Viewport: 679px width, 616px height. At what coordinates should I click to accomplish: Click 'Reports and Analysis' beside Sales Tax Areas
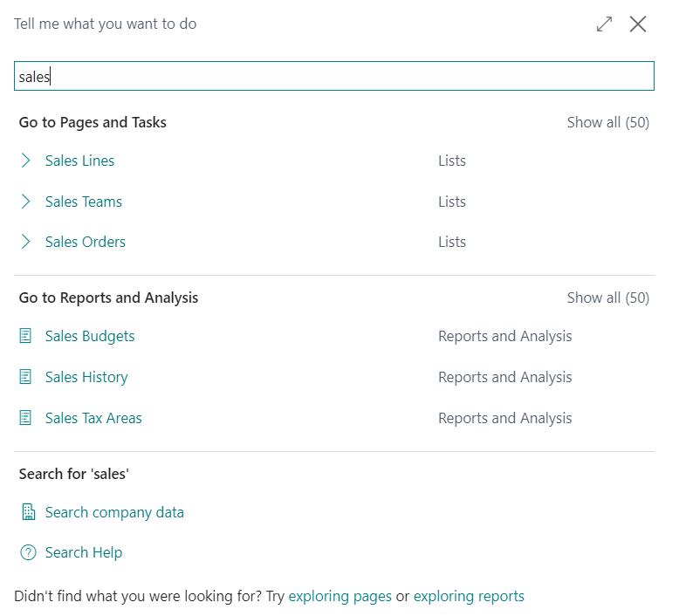(x=505, y=419)
